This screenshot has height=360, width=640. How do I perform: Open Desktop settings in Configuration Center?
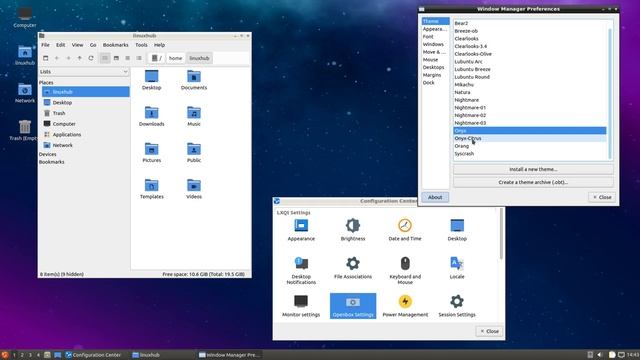point(457,230)
